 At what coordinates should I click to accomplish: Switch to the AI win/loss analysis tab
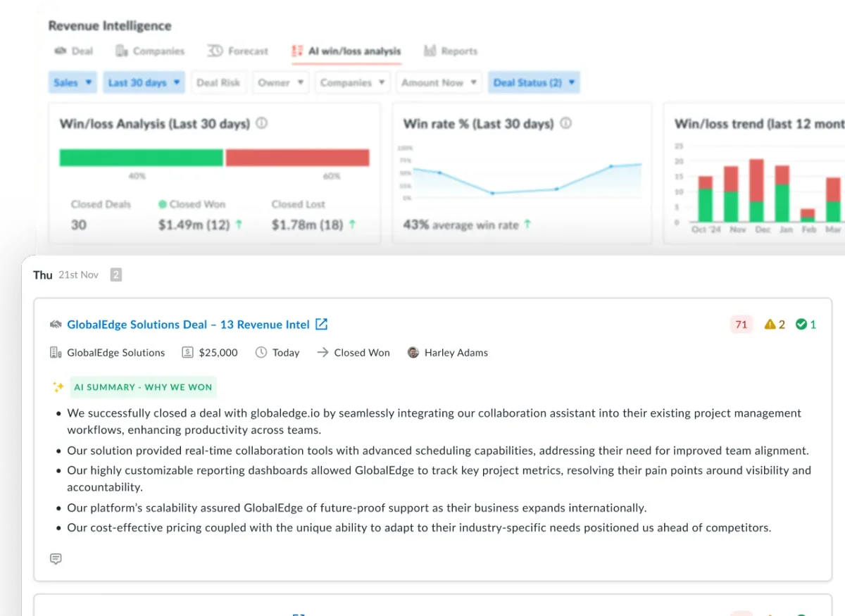pyautogui.click(x=354, y=51)
